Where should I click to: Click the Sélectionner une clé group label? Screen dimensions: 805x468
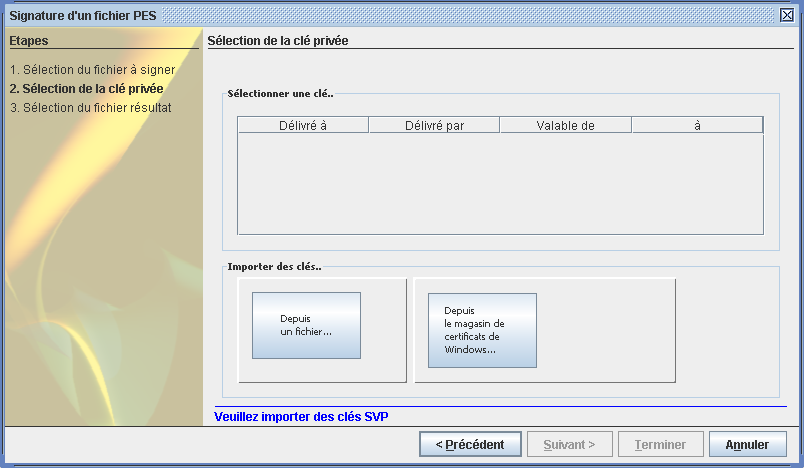tap(280, 94)
